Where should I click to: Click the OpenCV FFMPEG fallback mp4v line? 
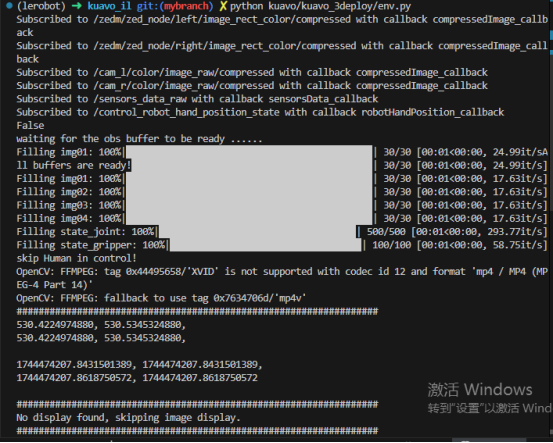(161, 298)
